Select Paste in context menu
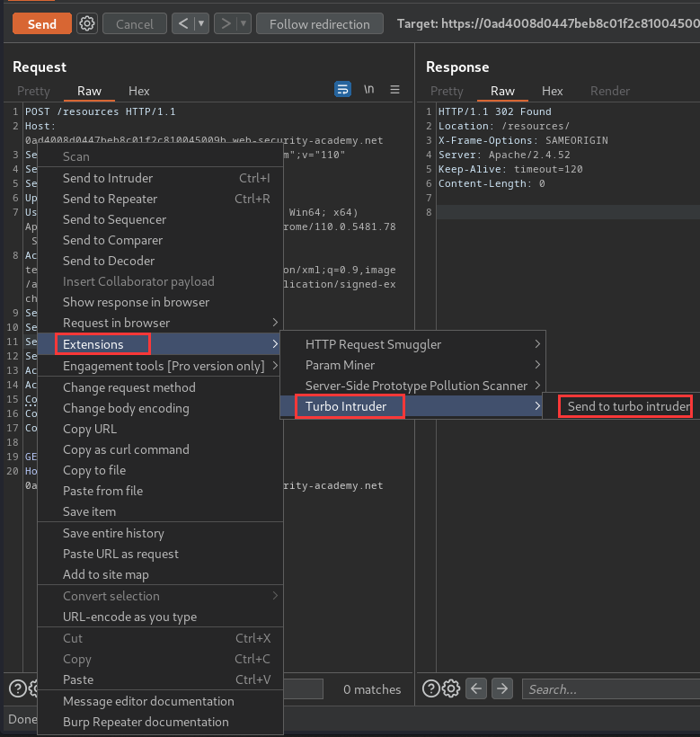The height and width of the screenshot is (737, 700). tap(160, 679)
